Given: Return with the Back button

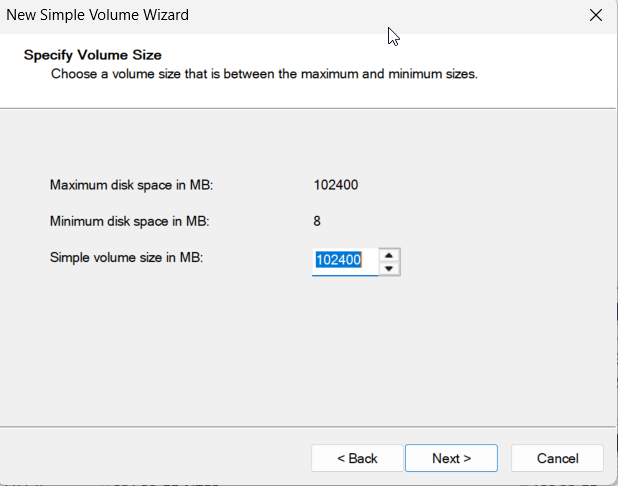Looking at the screenshot, I should click(x=357, y=458).
